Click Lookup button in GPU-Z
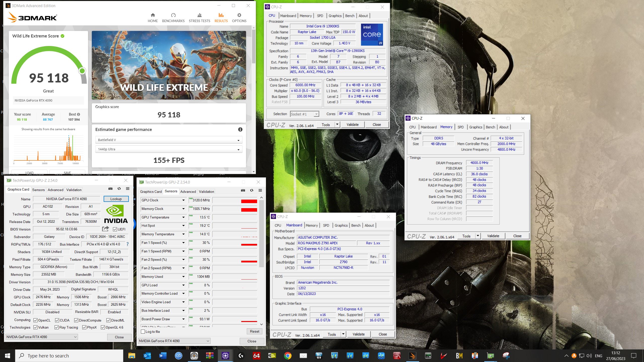Image resolution: width=644 pixels, height=362 pixels. pos(116,199)
